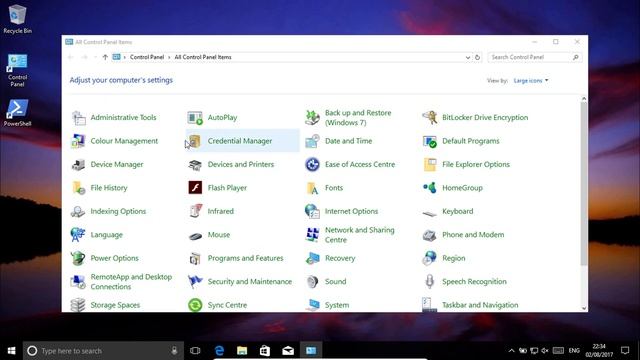Viewport: 640px width, 360px height.
Task: Click the Back navigation arrow
Action: click(71, 58)
